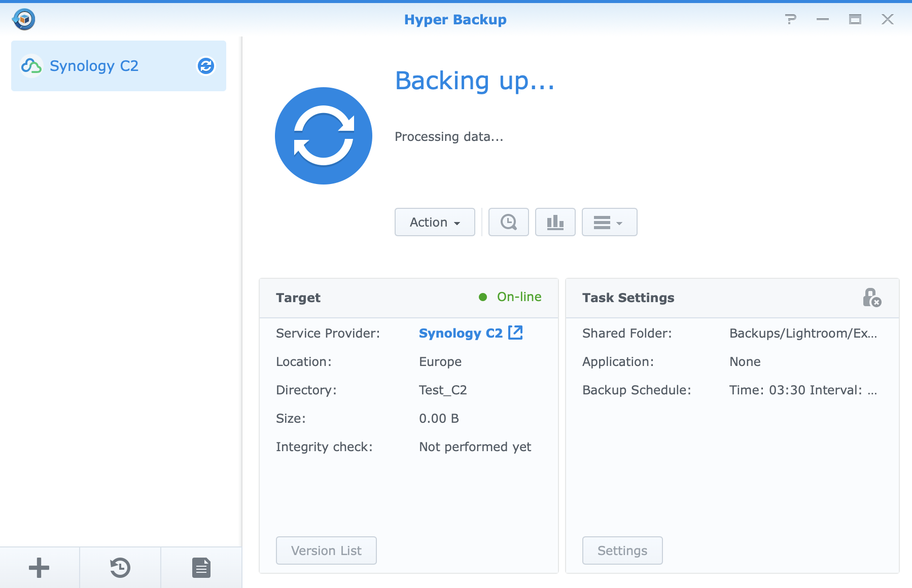This screenshot has width=912, height=588.
Task: Click the help question mark icon
Action: [x=790, y=19]
